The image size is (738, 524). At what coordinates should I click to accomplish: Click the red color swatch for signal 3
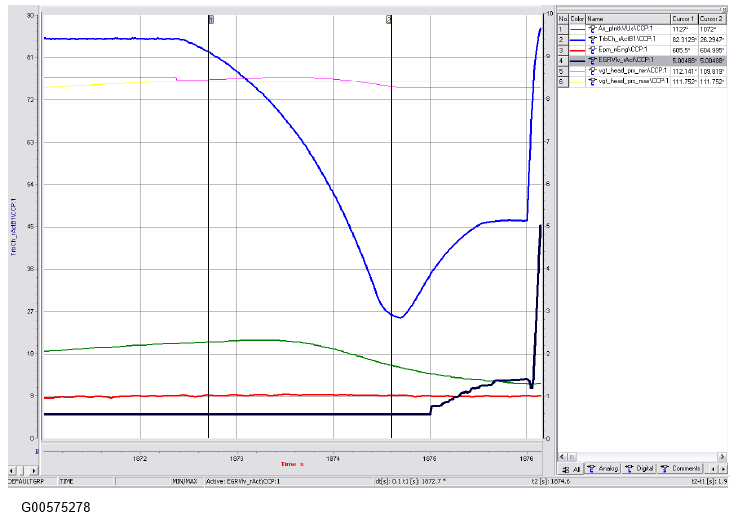[x=577, y=49]
